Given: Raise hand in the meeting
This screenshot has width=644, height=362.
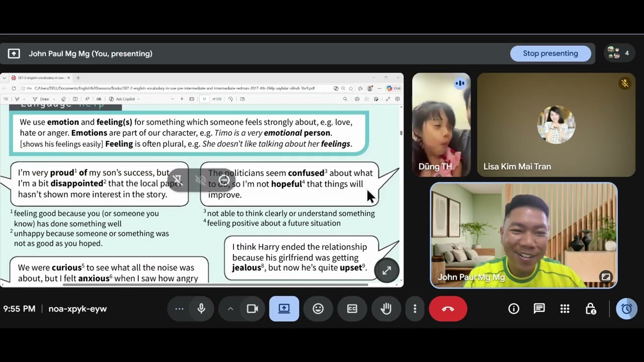Looking at the screenshot, I should [x=386, y=309].
